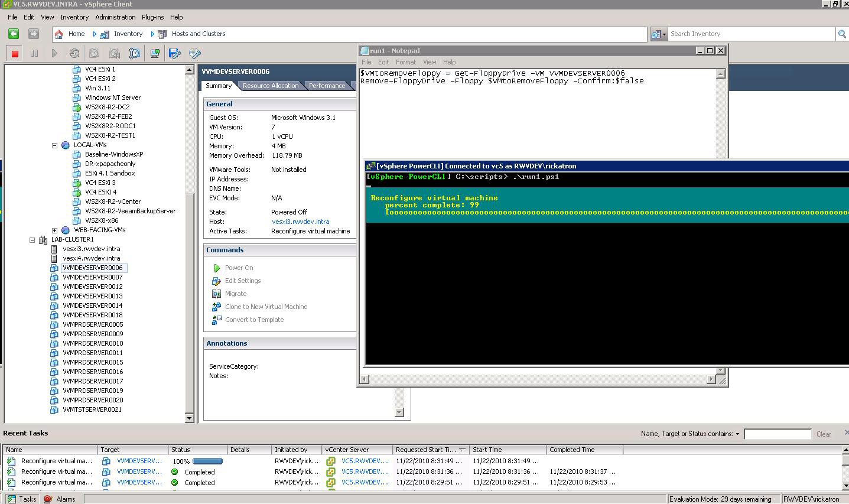Select VVMTSTSERVER0021 in the tree
The image size is (849, 504).
click(92, 409)
